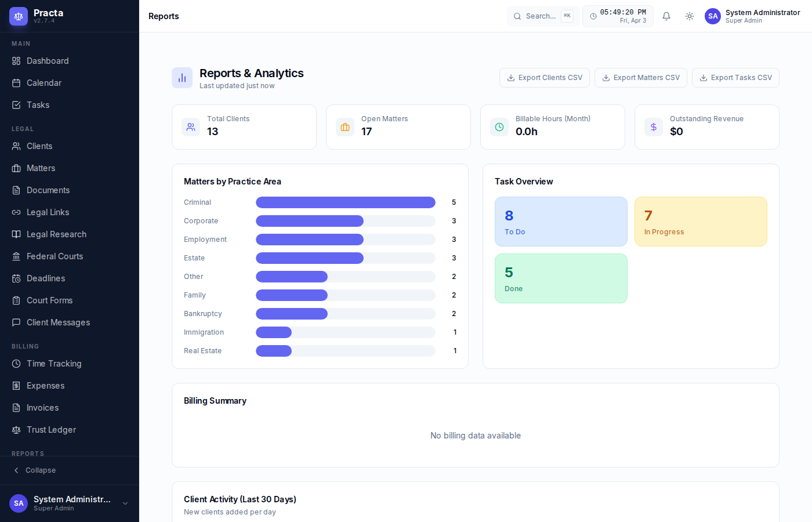Click the Outstanding Revenue dollar icon
This screenshot has width=812, height=522.
coord(654,127)
